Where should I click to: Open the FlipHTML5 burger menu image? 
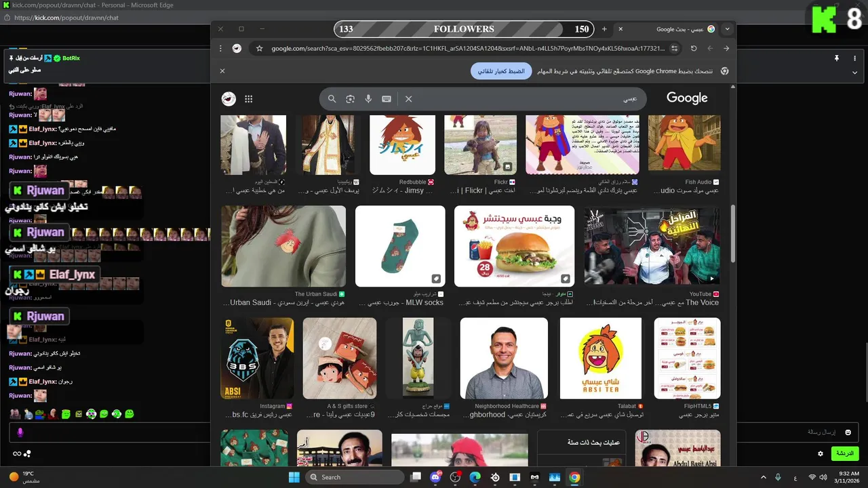click(x=687, y=359)
